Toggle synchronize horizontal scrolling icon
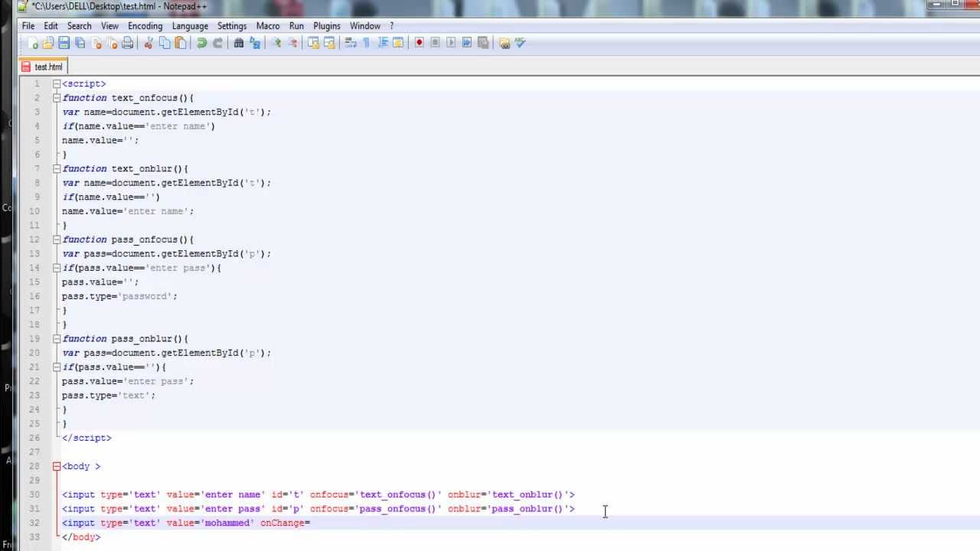 tap(329, 43)
